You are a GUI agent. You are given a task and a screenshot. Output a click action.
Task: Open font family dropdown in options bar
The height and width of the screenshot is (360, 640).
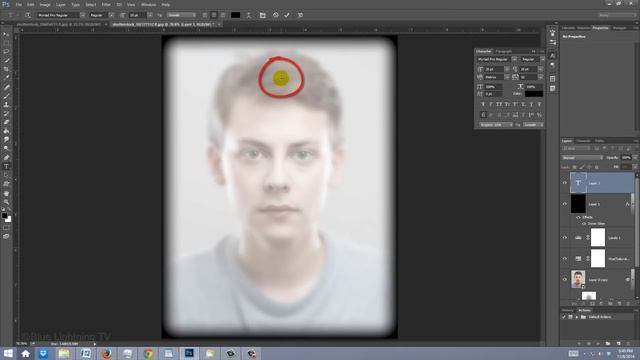82,15
